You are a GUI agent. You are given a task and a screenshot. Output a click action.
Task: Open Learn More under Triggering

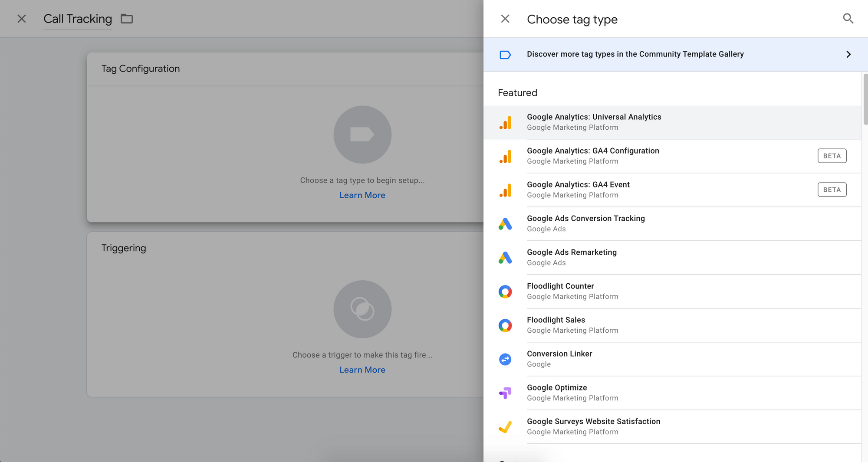click(362, 370)
